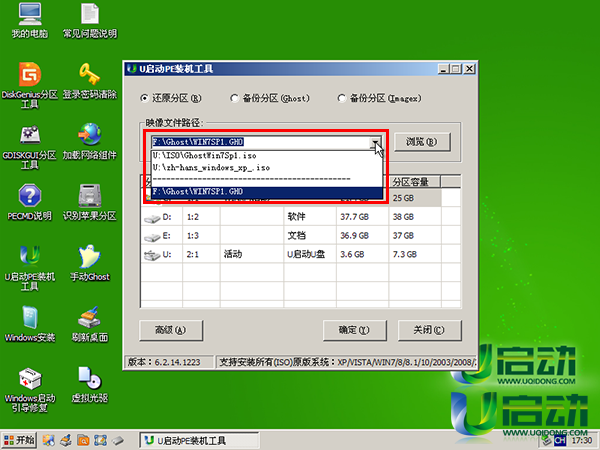Choose U:\zh-hans_windows_xp_.iso from the list
Screen dimensions: 600x450
(267, 168)
